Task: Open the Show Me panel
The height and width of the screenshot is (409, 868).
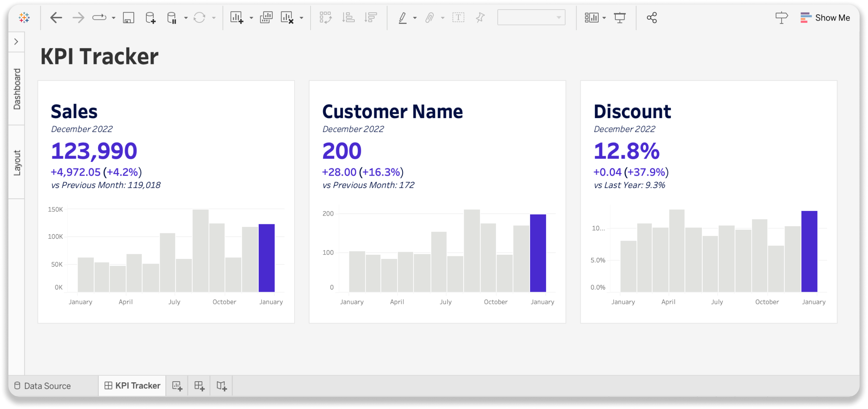Action: (x=825, y=18)
